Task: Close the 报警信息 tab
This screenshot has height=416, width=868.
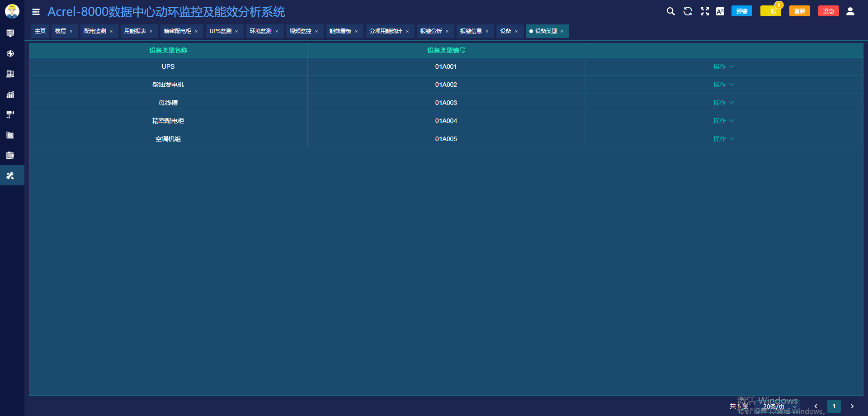Action: tap(487, 32)
